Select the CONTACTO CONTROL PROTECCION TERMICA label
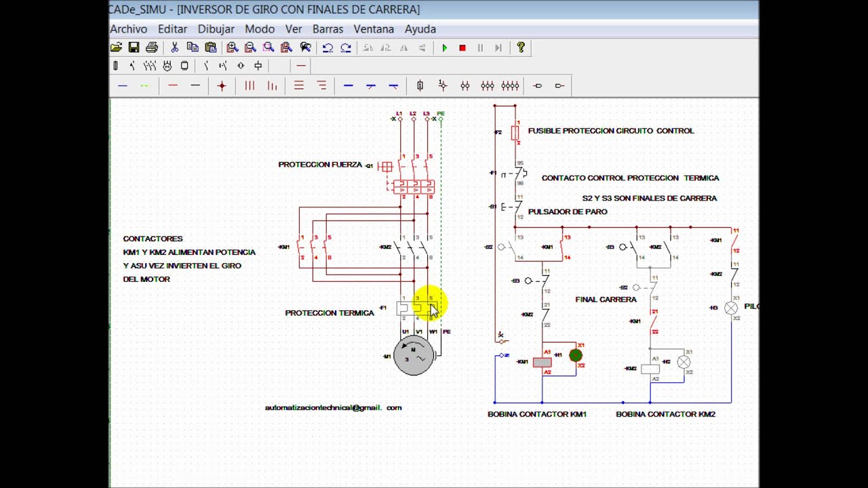The image size is (868, 488). coord(631,178)
